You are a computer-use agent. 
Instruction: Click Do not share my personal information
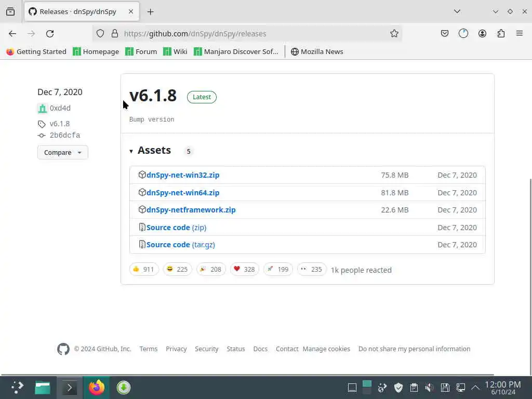pos(414,349)
